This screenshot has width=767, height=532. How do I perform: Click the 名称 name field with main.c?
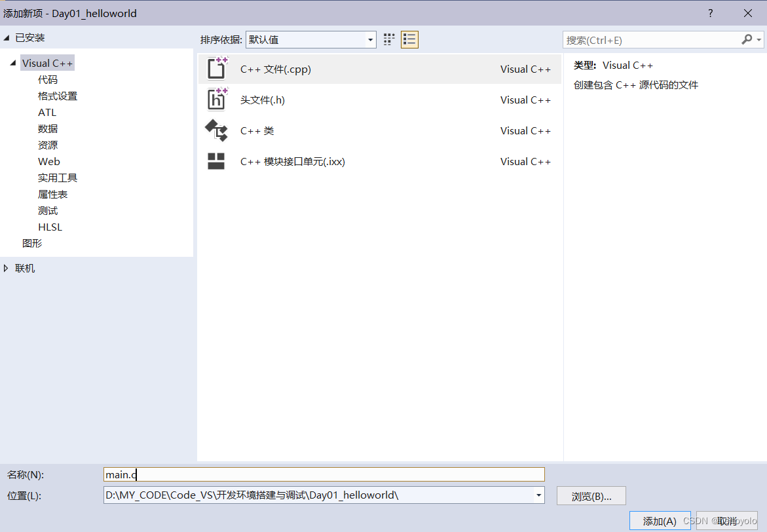[324, 474]
